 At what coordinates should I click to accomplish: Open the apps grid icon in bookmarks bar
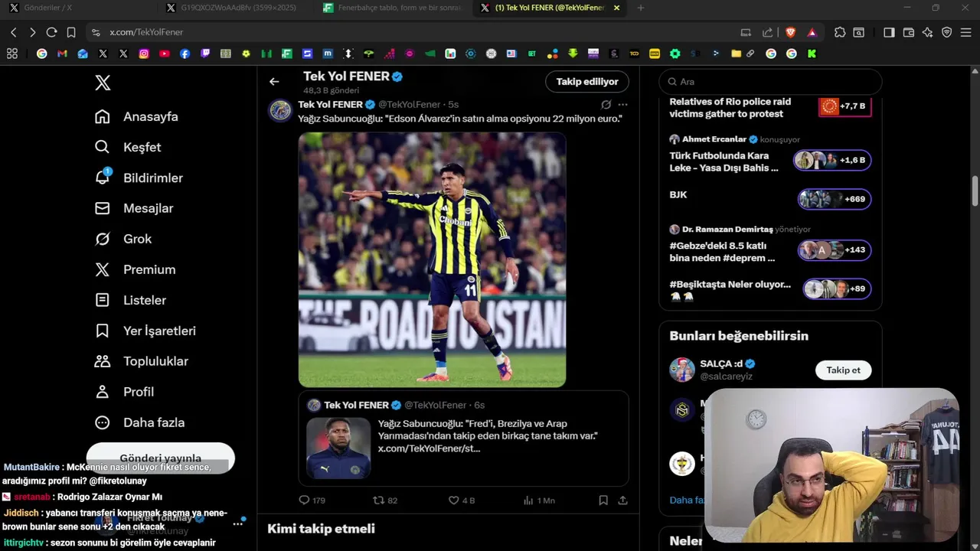11,54
